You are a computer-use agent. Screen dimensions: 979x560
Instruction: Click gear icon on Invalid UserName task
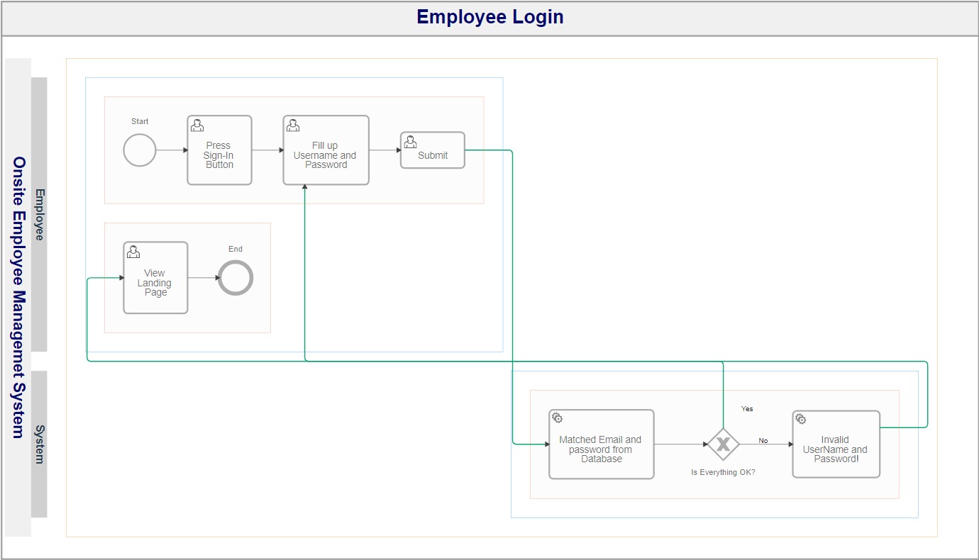pyautogui.click(x=801, y=419)
